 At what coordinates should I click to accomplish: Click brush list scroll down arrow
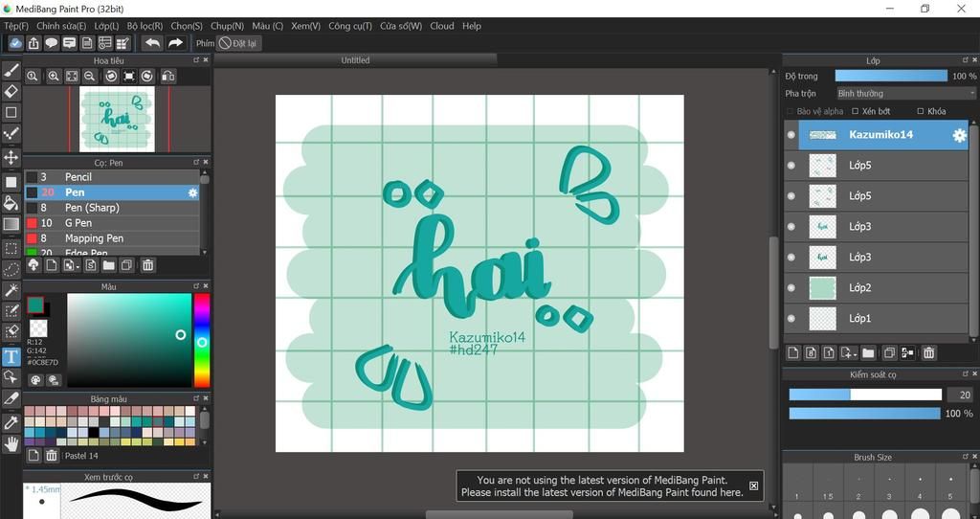[x=205, y=252]
